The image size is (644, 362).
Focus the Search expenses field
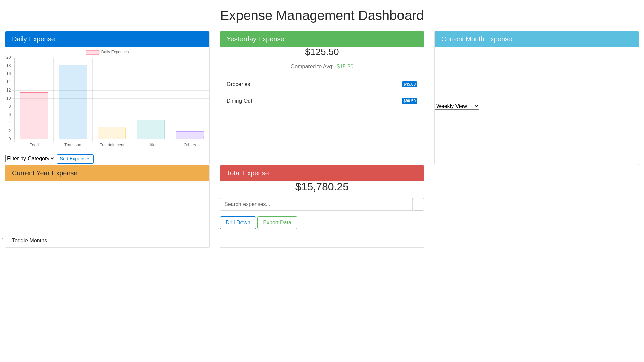coord(316,204)
